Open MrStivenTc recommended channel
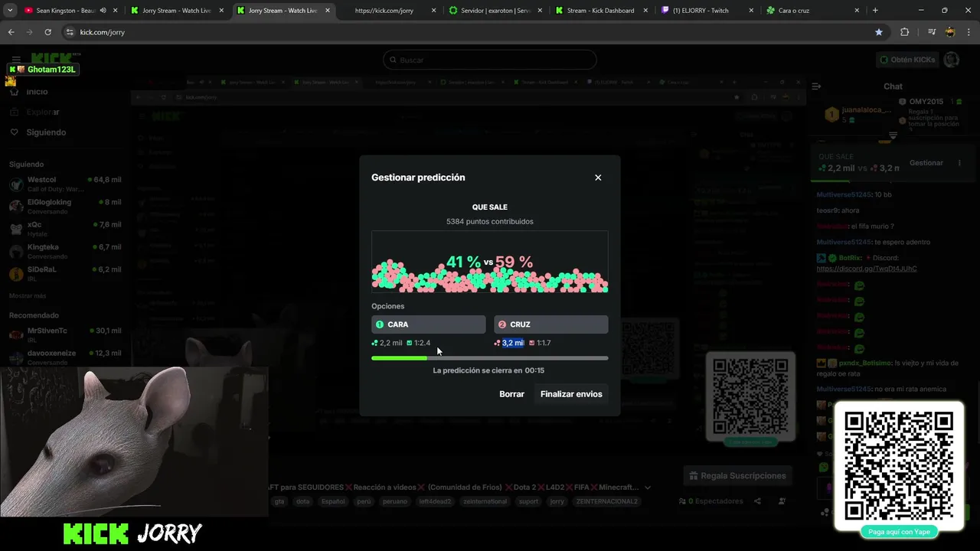Screen dimensions: 980x551 tap(65, 334)
